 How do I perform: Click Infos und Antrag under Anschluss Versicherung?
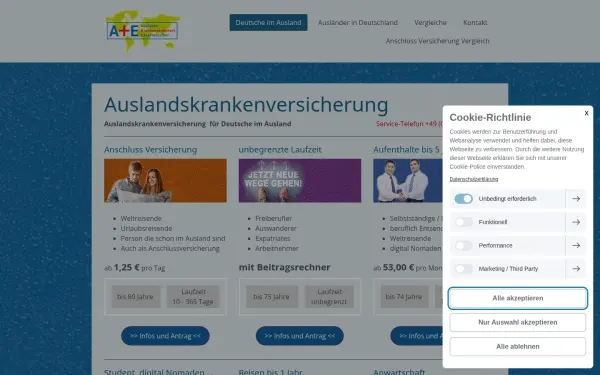165,336
